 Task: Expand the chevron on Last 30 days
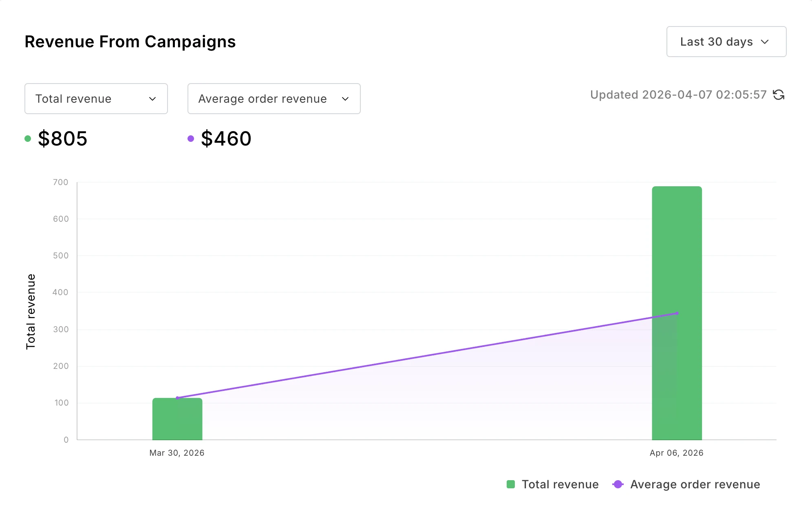tap(766, 42)
